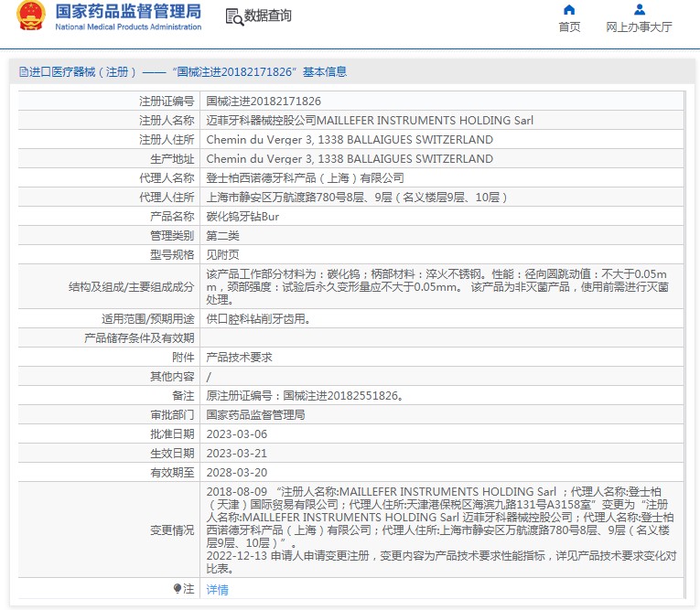Viewport: 700px width, 610px height.
Task: Open 网上办事大厅 navigation item
Action: point(639,27)
